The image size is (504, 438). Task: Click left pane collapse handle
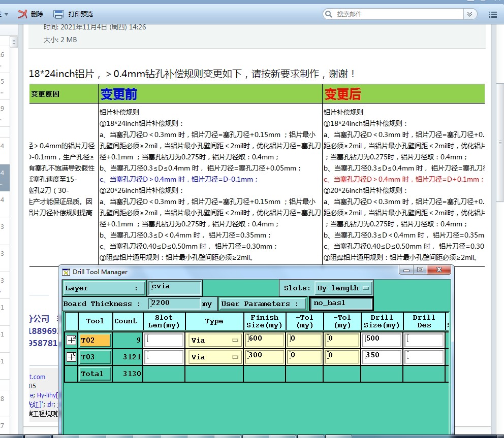[14, 42]
